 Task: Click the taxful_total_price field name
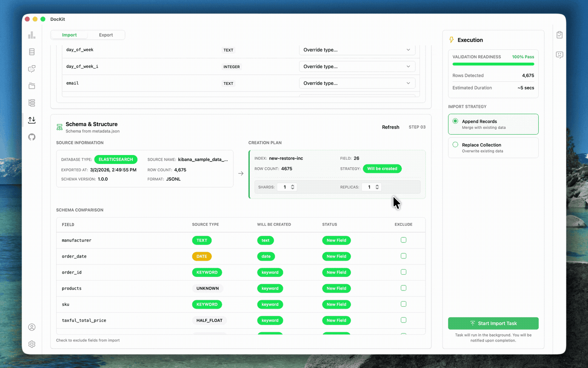click(x=84, y=320)
